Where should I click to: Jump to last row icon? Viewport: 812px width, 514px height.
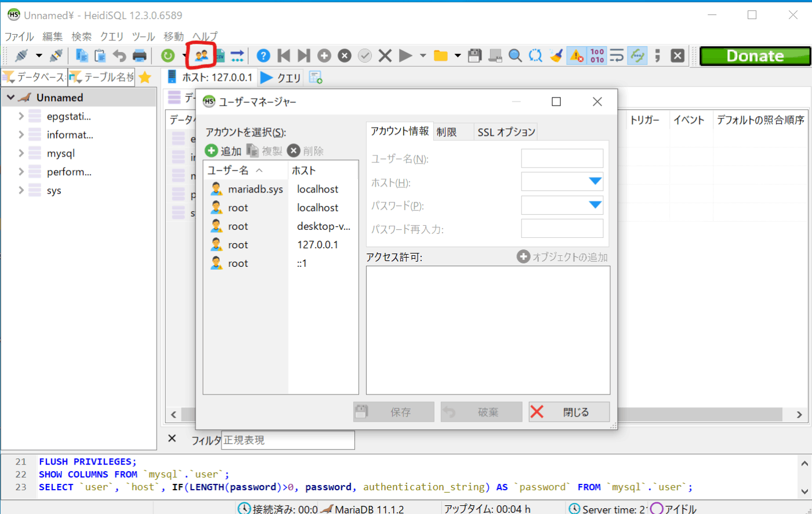pyautogui.click(x=303, y=56)
